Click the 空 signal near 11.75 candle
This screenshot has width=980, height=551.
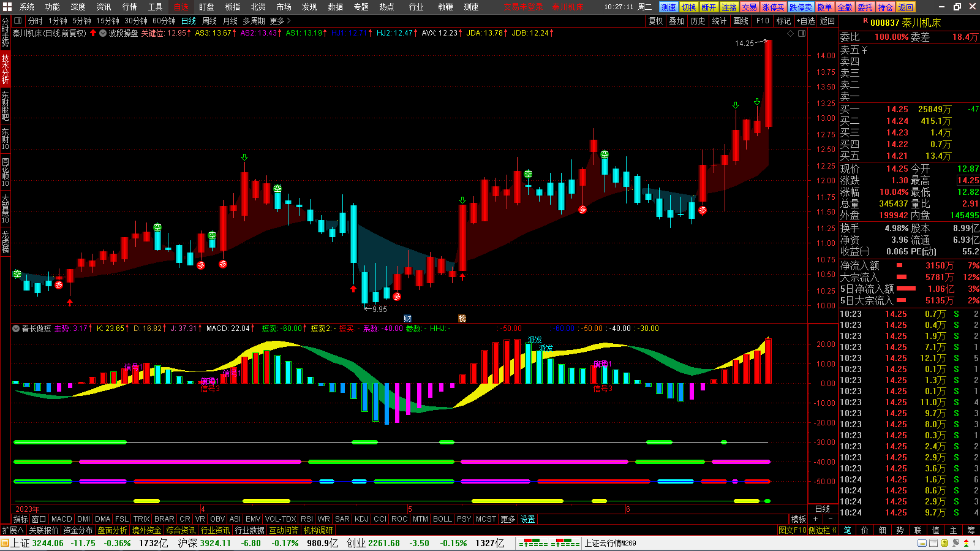(x=277, y=188)
